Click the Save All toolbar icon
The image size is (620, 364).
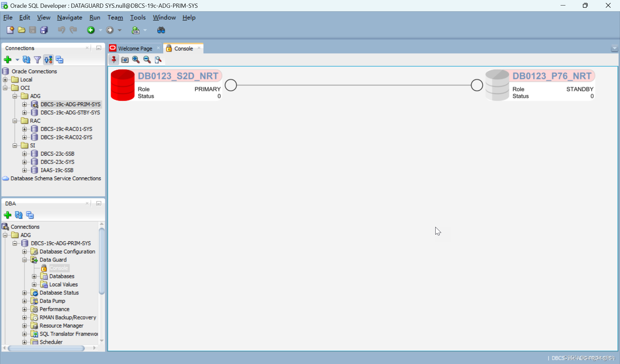44,30
